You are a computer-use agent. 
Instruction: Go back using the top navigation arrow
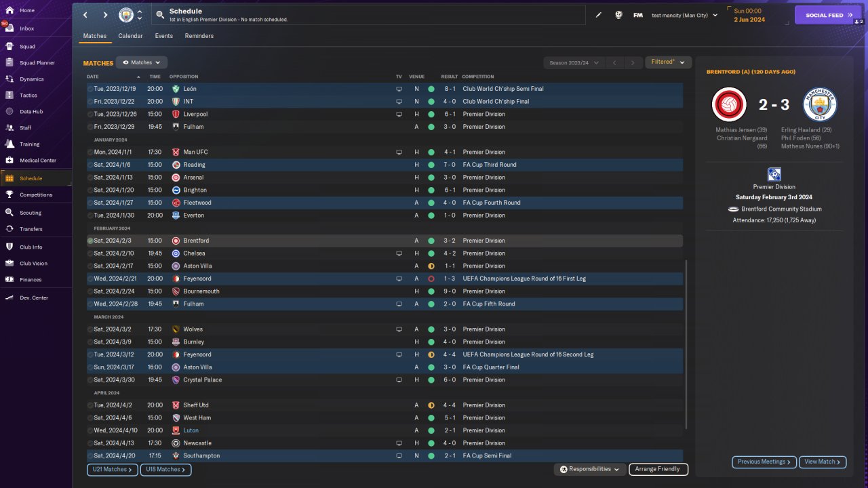pyautogui.click(x=85, y=15)
